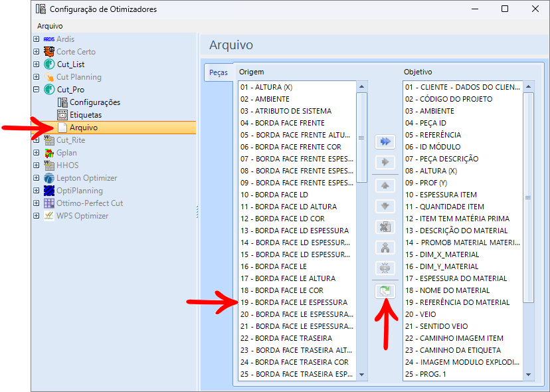The height and width of the screenshot is (392, 550).
Task: Click the Ardis logo icon
Action: (49, 39)
